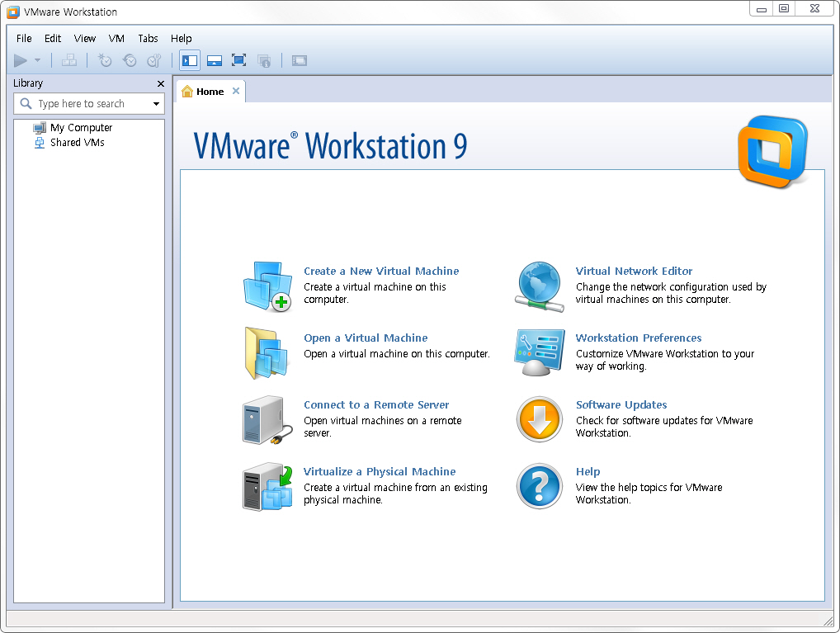Switch to the Home tab
This screenshot has width=840, height=633.
click(x=210, y=92)
